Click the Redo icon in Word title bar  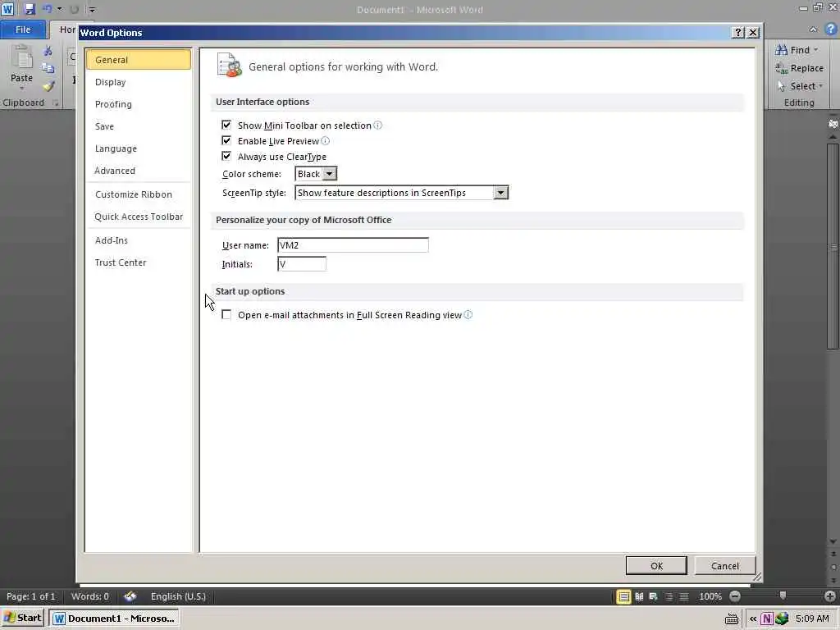coord(75,9)
